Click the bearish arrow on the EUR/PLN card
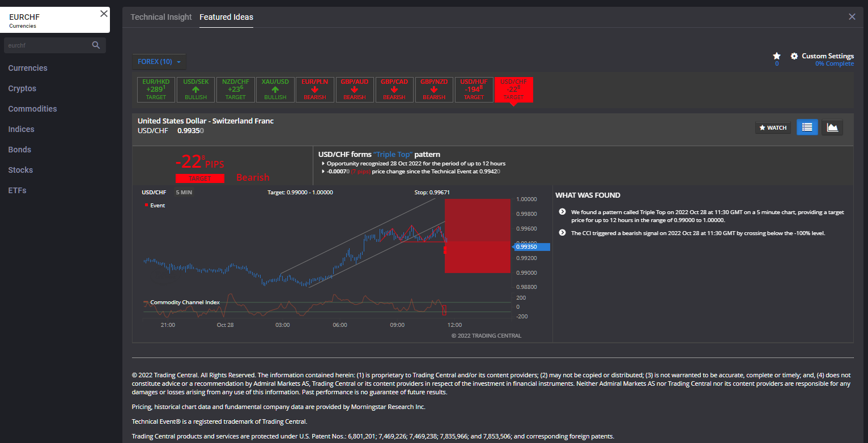 pos(314,89)
